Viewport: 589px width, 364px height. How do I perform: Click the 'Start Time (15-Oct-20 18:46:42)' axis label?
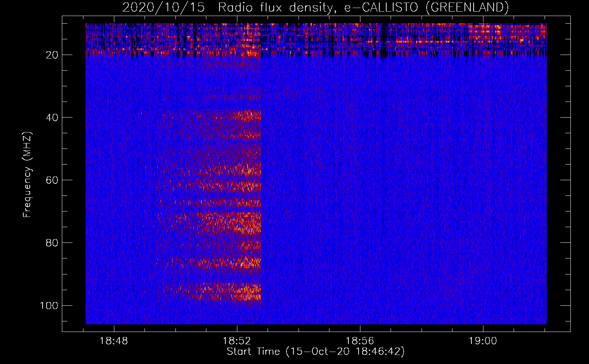tap(316, 352)
